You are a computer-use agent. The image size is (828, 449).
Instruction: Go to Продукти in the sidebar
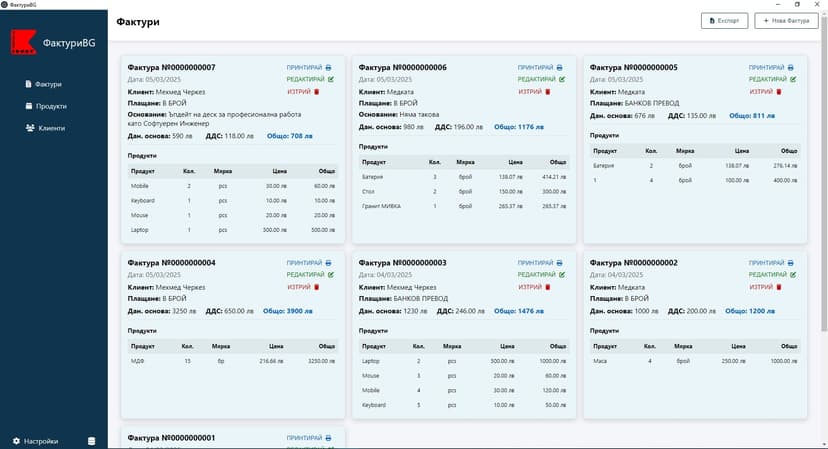click(50, 106)
